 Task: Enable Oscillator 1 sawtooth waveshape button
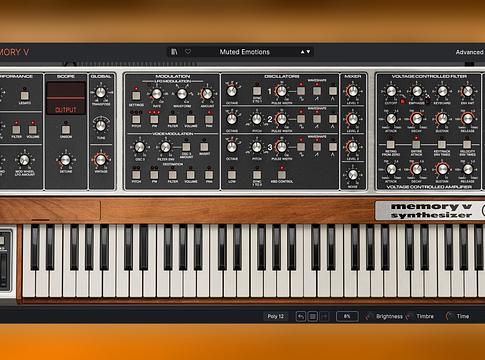click(317, 91)
